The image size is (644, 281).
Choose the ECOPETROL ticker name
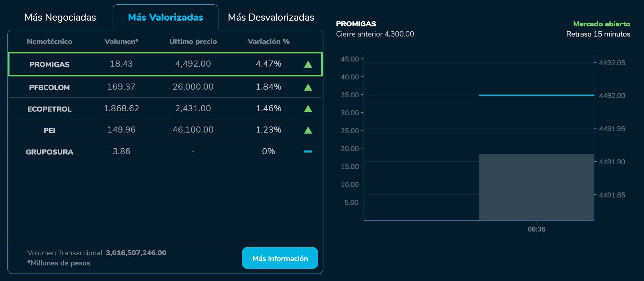coord(49,109)
